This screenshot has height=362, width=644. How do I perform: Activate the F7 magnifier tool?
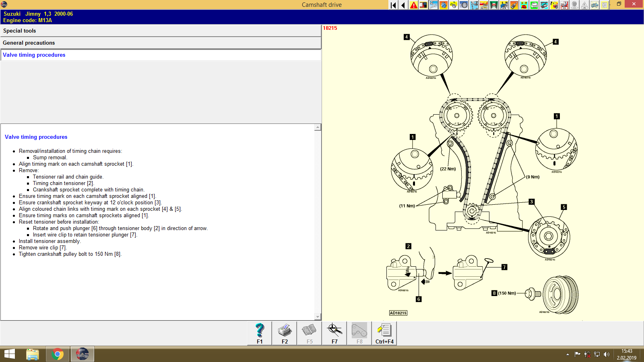[334, 333]
